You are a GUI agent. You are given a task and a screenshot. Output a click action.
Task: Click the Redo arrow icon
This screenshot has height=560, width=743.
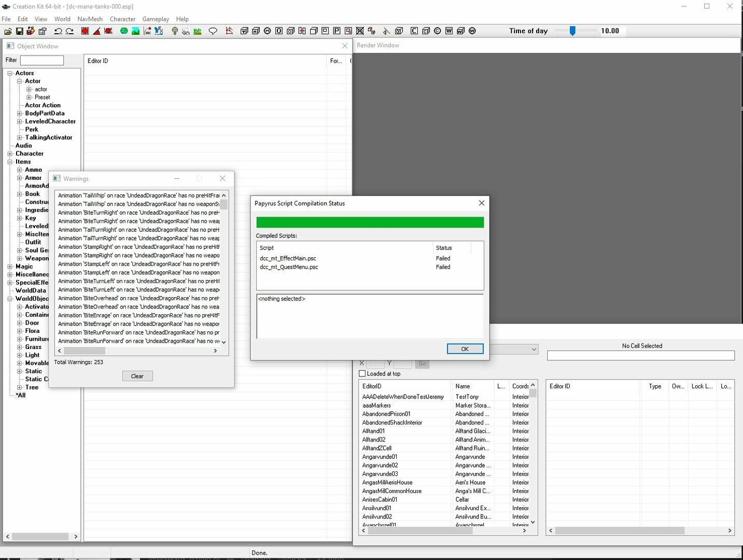point(69,31)
